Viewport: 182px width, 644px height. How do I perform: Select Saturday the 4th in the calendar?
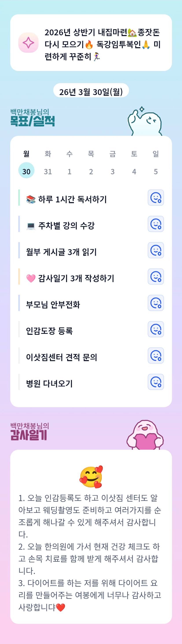pos(134,171)
